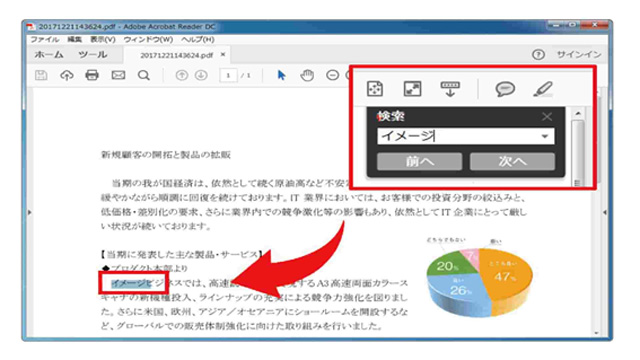
Task: Switch to the ホーム tab
Action: 49,55
